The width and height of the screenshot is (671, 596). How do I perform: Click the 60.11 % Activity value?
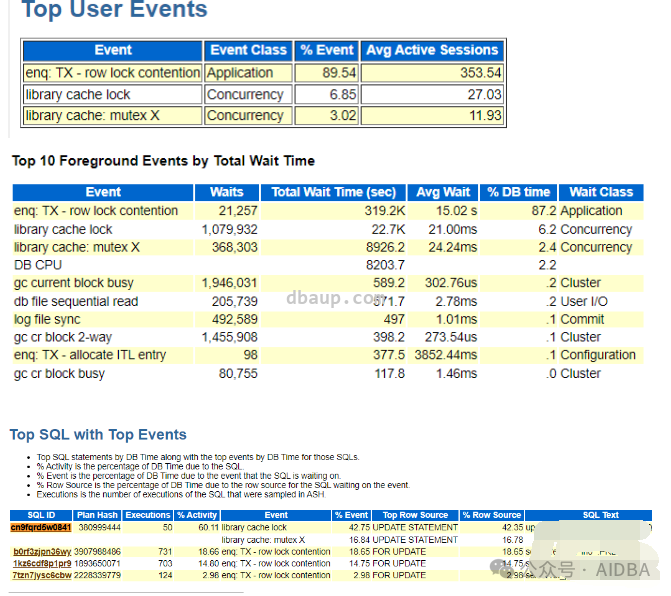pyautogui.click(x=208, y=528)
